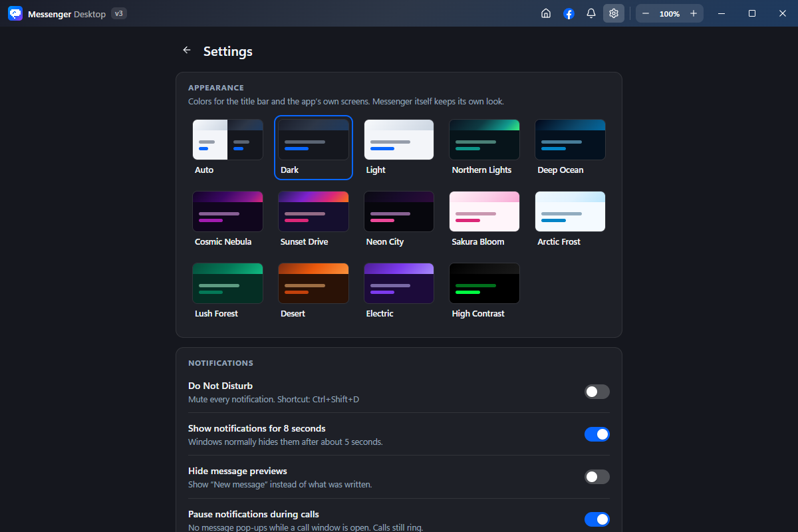This screenshot has height=532, width=798.
Task: Switch to the Arctic Frost theme
Action: coord(570,219)
